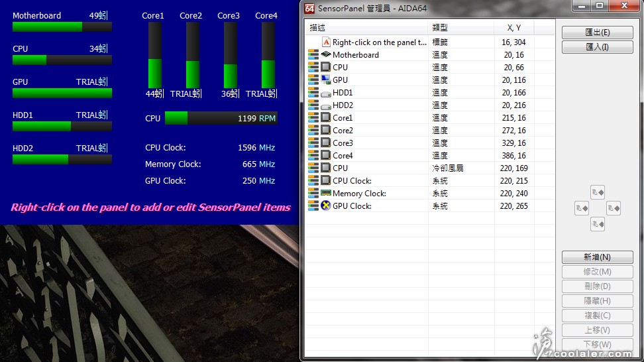The width and height of the screenshot is (644, 362).
Task: Click the AIDA64 logo in the title bar
Action: pos(309,8)
